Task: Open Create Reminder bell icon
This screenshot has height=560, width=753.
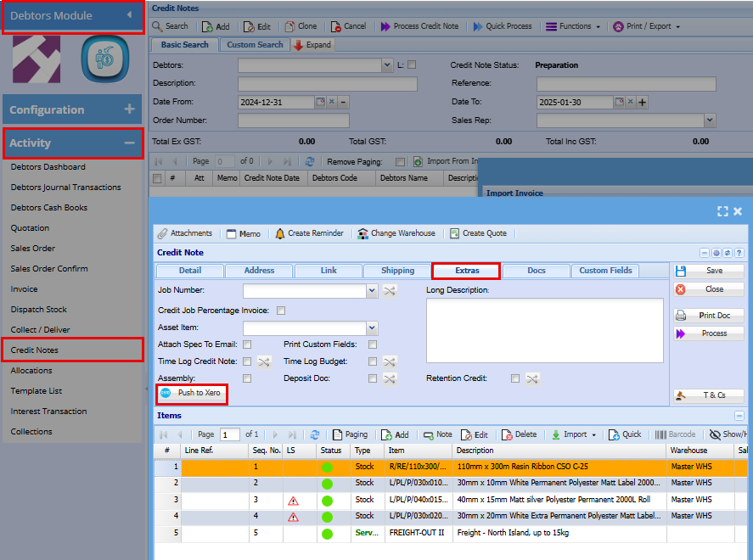Action: tap(280, 233)
